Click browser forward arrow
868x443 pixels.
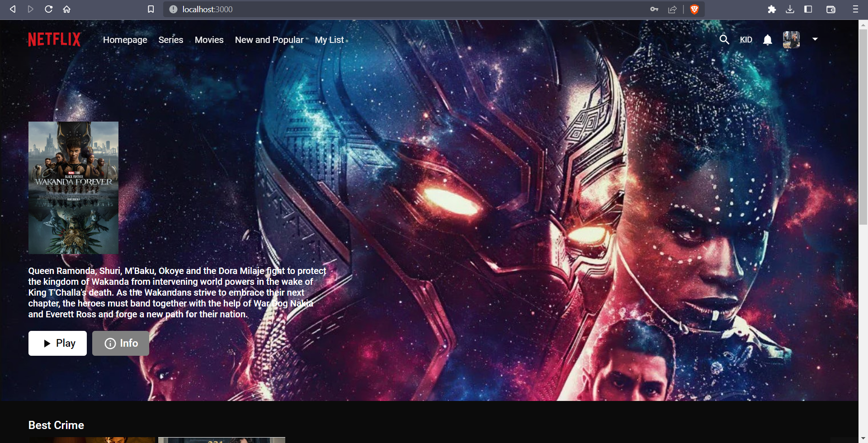(x=31, y=9)
